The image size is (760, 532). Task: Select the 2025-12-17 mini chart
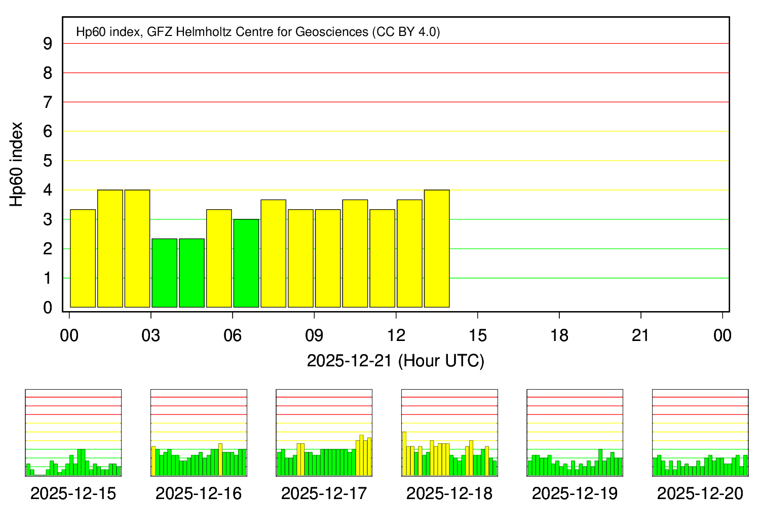pyautogui.click(x=324, y=433)
